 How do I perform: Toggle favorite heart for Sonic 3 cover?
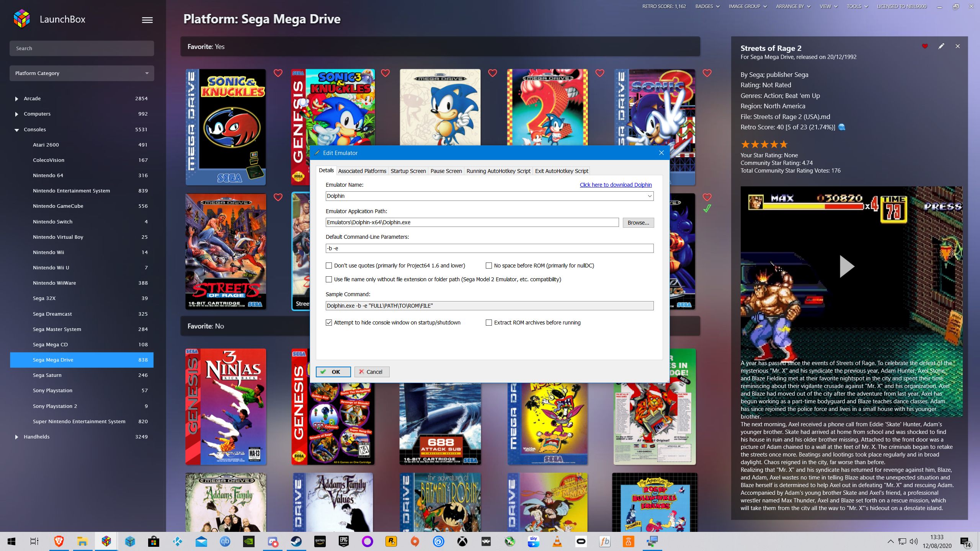[x=707, y=73]
